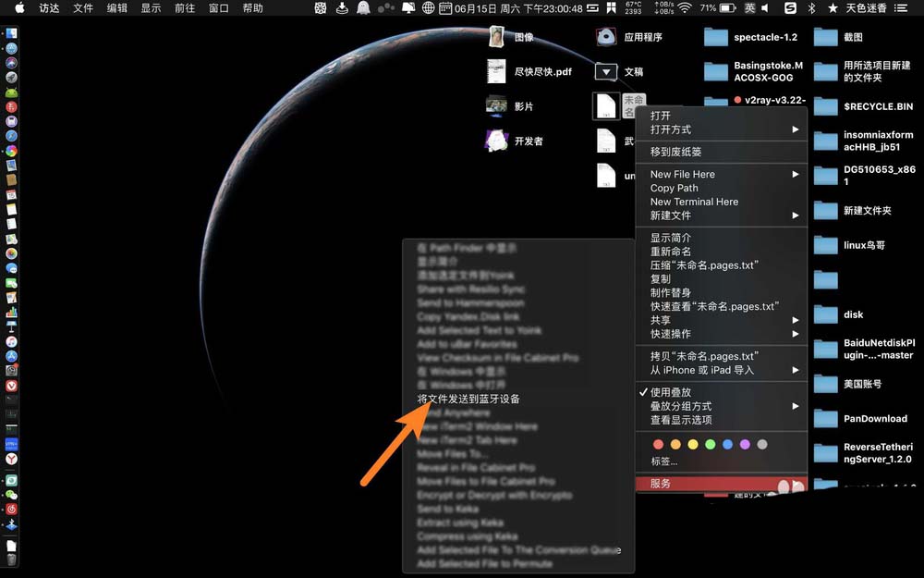The height and width of the screenshot is (578, 924).
Task: Open Safari compass icon in Dock
Action: point(11,136)
